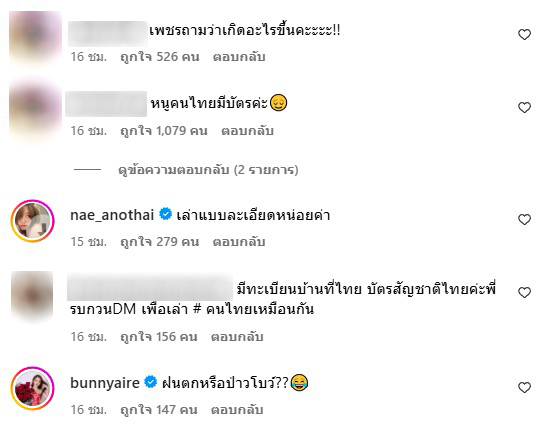The height and width of the screenshot is (435, 544).
Task: Reply to the comment with 1,079 likes
Action: 247,131
